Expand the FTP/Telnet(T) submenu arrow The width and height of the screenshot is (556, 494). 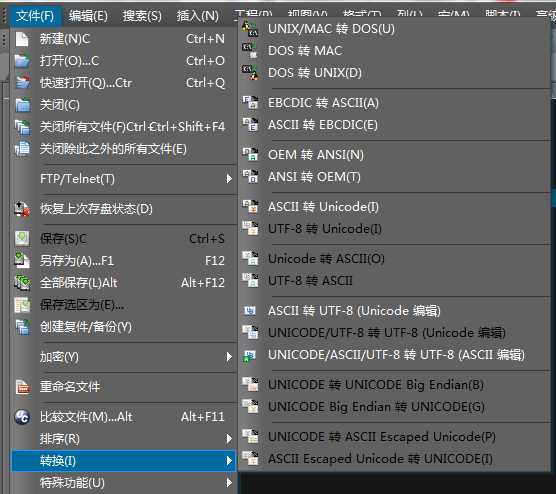coord(229,179)
